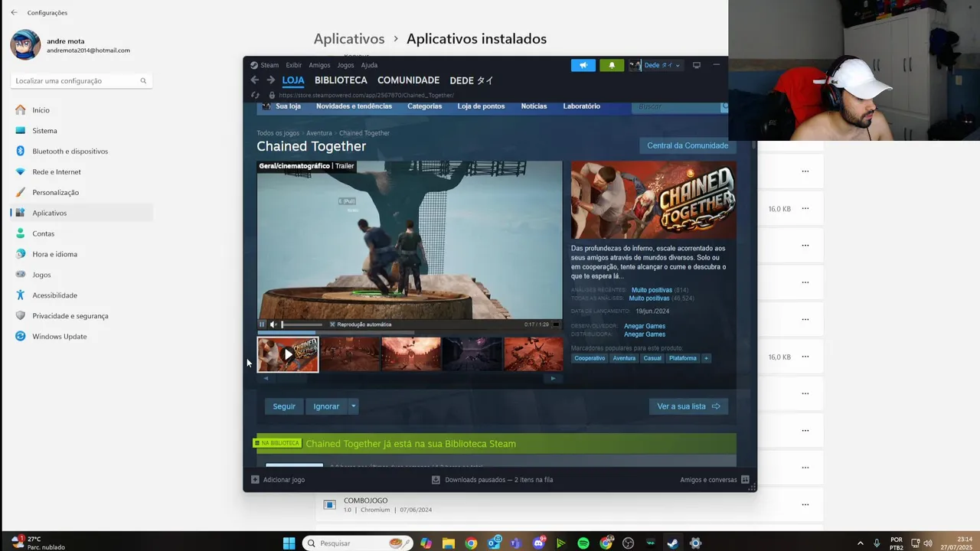Click the Seguir button
The height and width of the screenshot is (551, 980).
point(284,406)
